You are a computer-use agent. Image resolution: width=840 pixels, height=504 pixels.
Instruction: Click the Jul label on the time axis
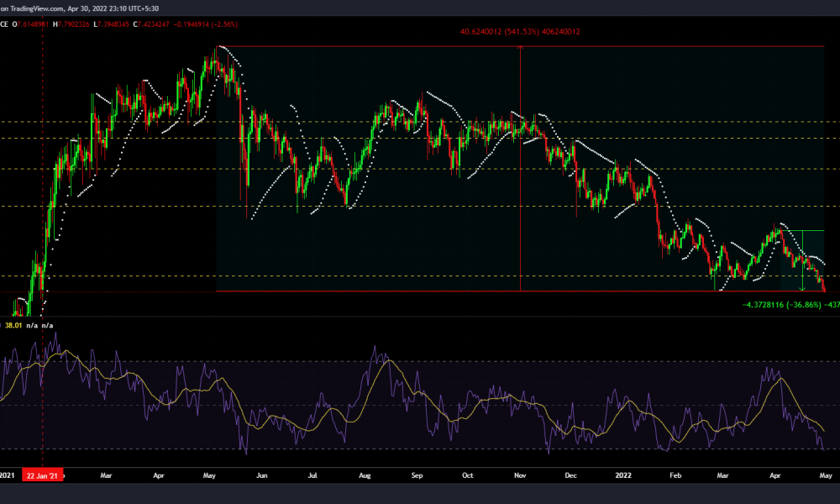tap(312, 475)
